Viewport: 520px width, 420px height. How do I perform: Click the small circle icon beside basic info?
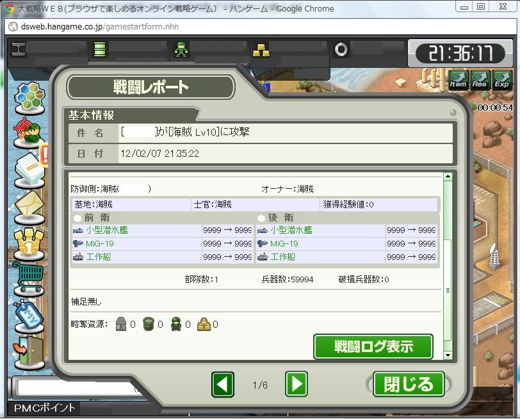tap(453, 113)
